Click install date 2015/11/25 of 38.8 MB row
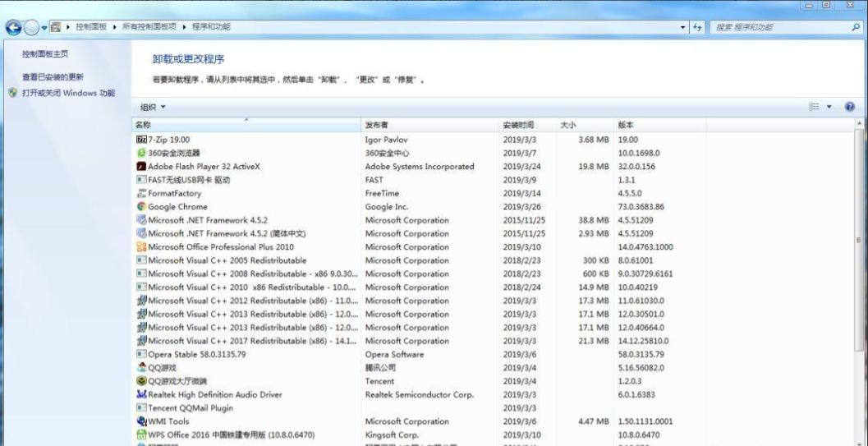 point(524,220)
